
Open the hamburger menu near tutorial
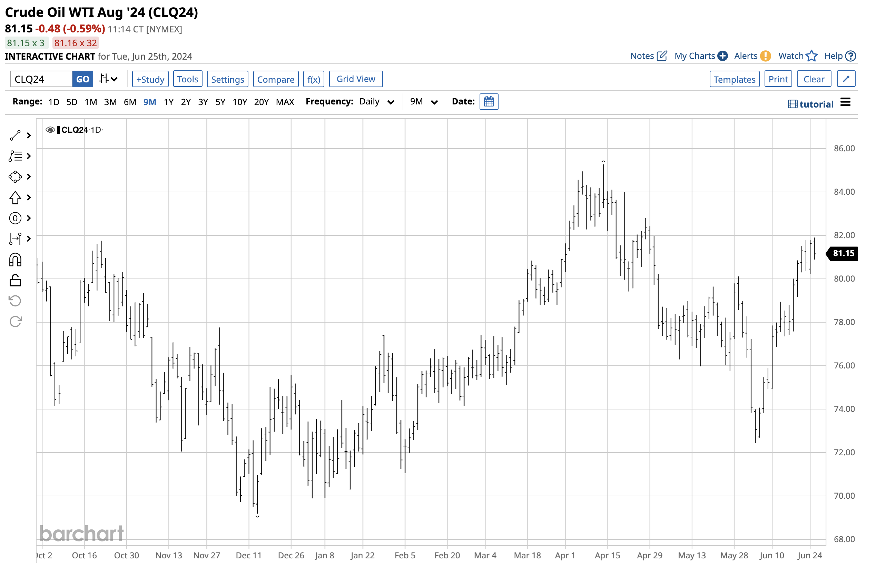click(845, 102)
